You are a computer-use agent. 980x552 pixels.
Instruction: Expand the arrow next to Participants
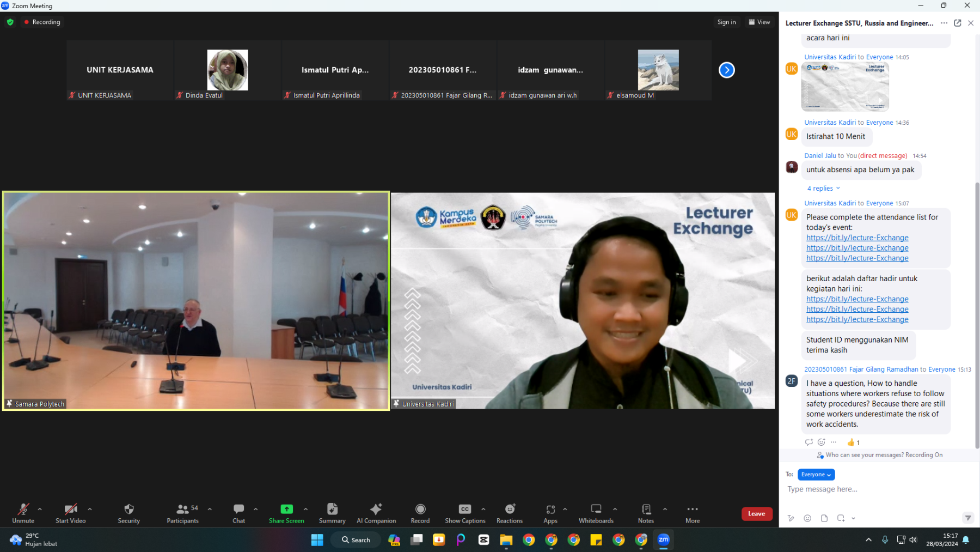pyautogui.click(x=210, y=509)
